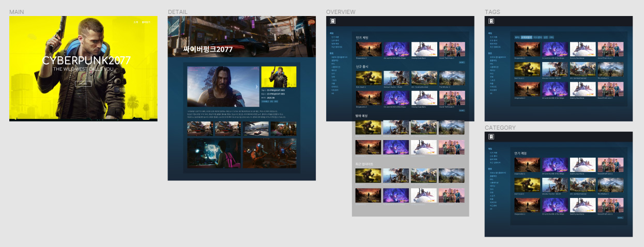This screenshot has height=247, width=644.
Task: Select the RPG tag in the TAGS frame
Action: pyautogui.click(x=517, y=38)
